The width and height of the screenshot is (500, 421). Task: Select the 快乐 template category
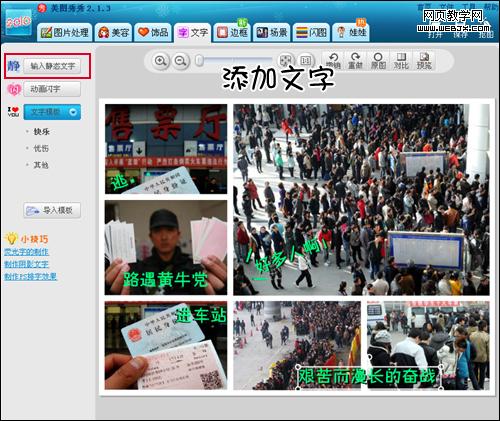42,132
